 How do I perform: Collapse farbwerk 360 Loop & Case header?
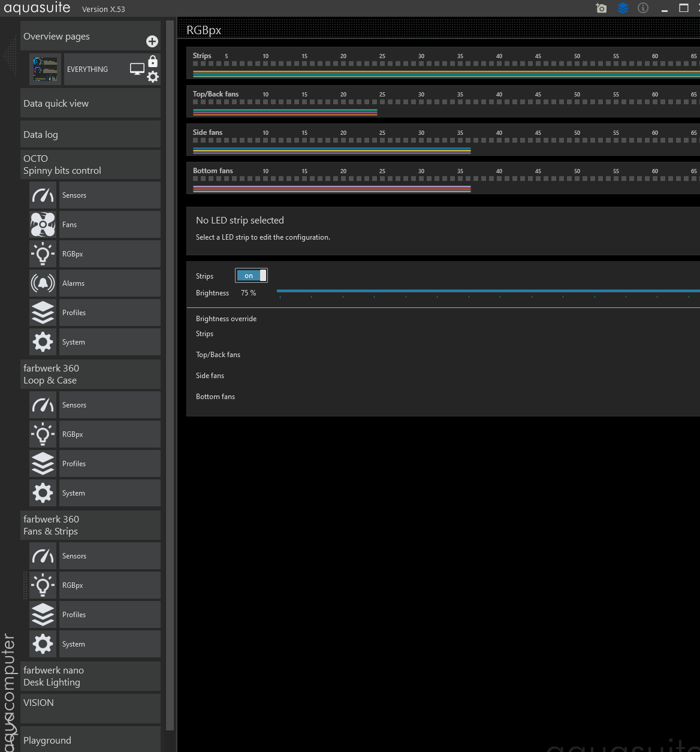point(90,375)
